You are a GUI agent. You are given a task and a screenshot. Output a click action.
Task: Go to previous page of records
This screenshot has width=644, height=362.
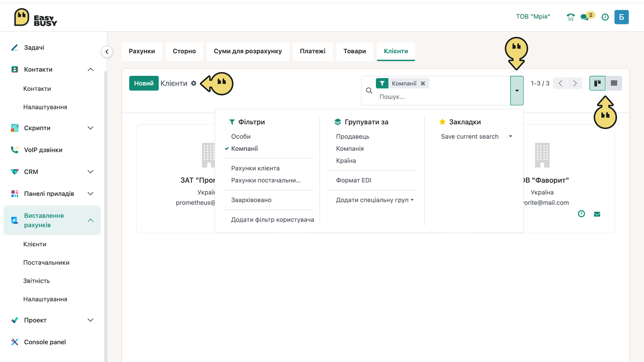560,83
